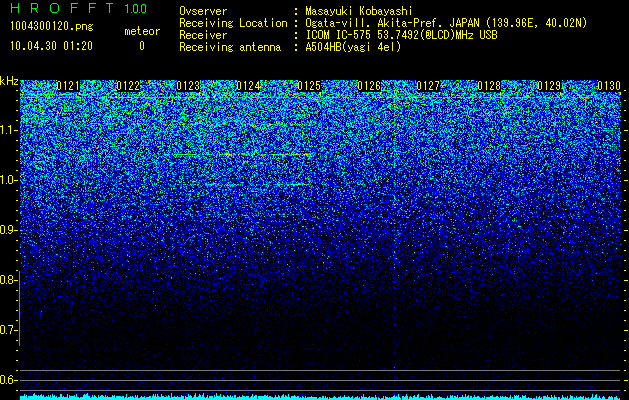This screenshot has width=629, height=400.
Task: Click the A504HB(yagi 4el) antenna value
Action: coord(353,47)
